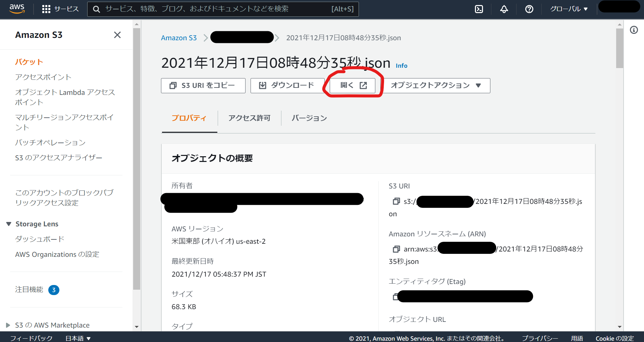The width and height of the screenshot is (644, 342).
Task: Switch to the バージョン tab
Action: 309,118
